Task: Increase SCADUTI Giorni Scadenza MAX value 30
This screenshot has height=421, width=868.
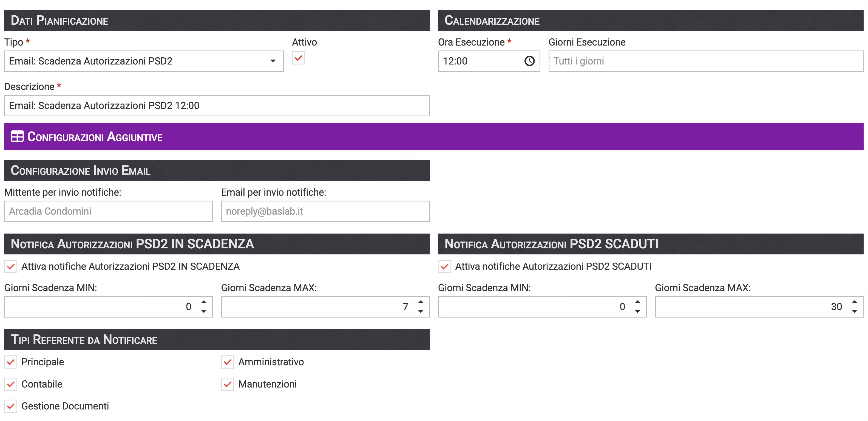Action: [x=854, y=302]
